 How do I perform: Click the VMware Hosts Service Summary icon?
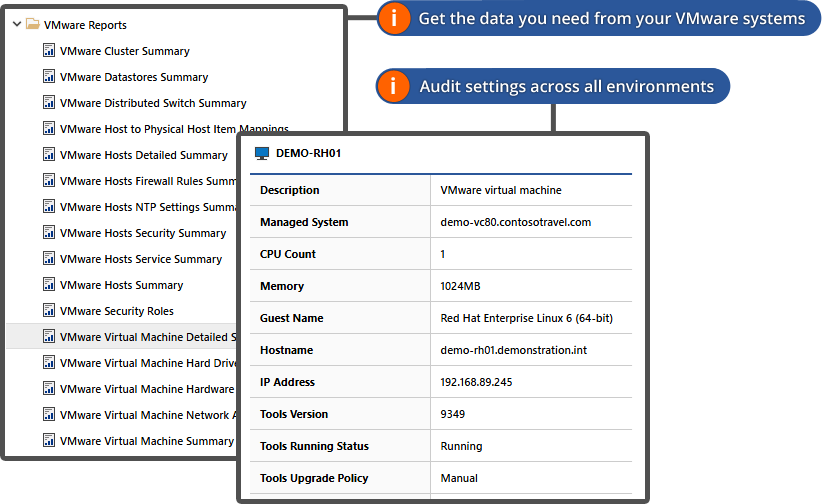[x=49, y=259]
